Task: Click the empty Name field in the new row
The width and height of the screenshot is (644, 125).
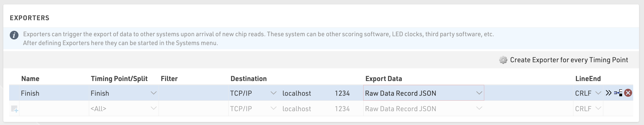Action: click(54, 109)
